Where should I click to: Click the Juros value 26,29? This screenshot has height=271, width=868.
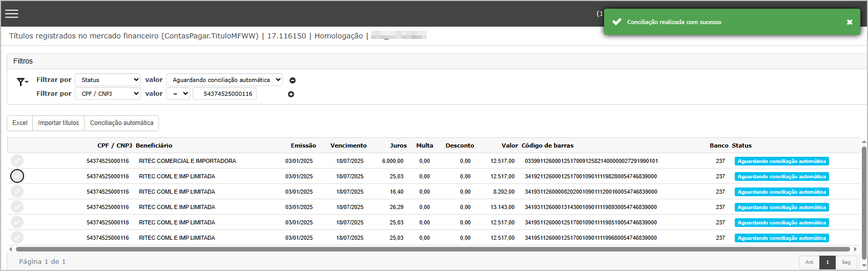pos(397,207)
